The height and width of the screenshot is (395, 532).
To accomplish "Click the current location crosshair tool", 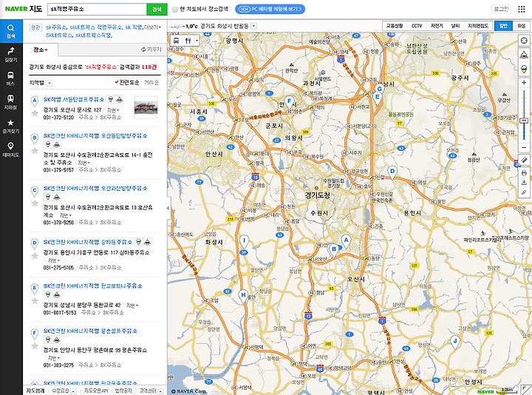I will tap(524, 41).
